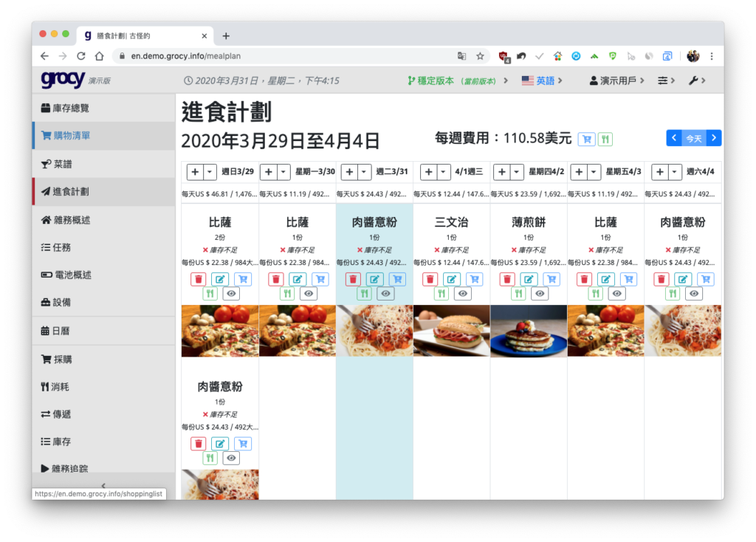The height and width of the screenshot is (542, 756).
Task: Open 日曆 calendar in the sidebar
Action: point(103,331)
